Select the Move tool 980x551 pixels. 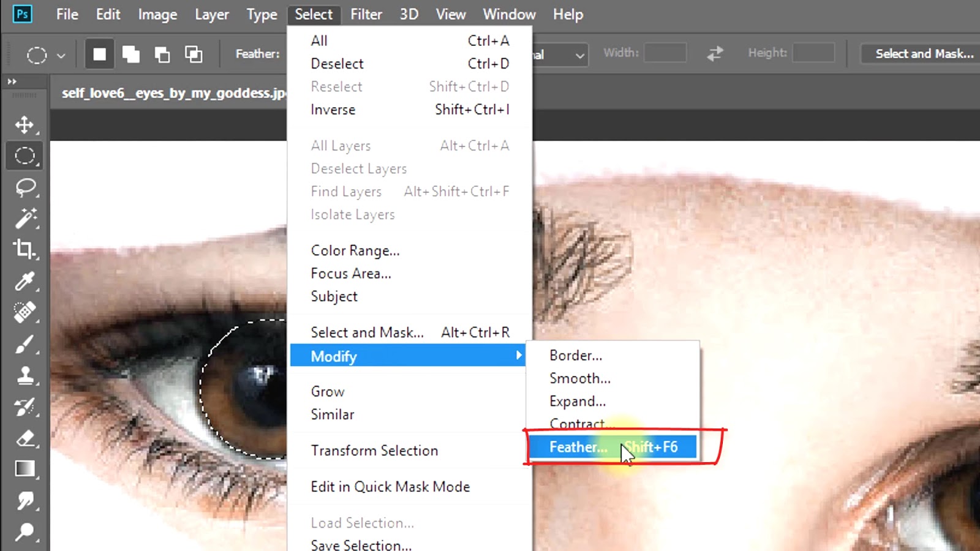[x=24, y=124]
